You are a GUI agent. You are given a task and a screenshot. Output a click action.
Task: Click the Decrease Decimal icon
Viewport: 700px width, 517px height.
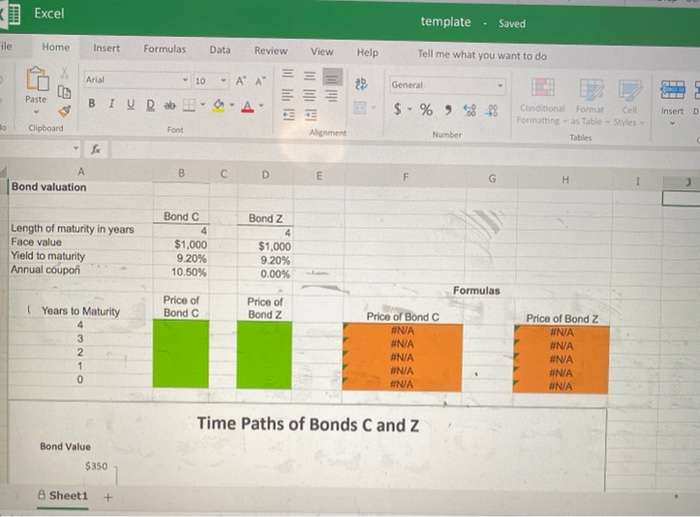[x=492, y=110]
